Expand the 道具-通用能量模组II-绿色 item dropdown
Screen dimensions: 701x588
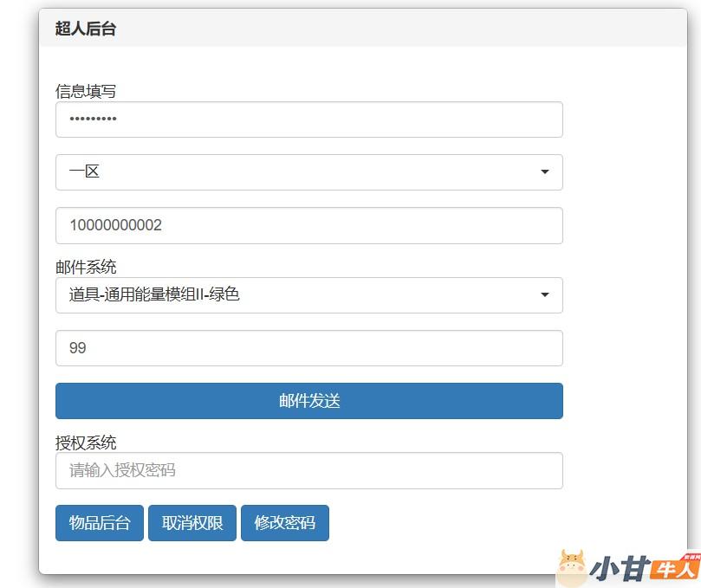pos(308,295)
